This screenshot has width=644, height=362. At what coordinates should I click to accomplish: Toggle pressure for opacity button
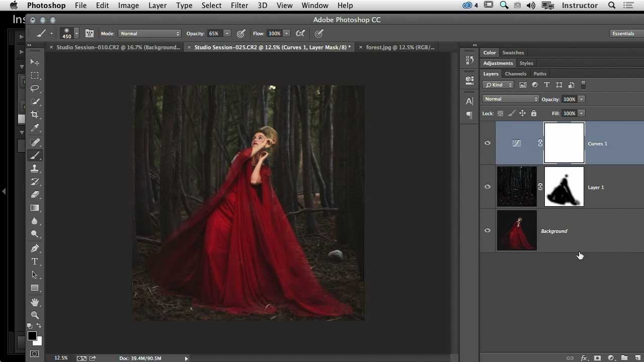[241, 34]
